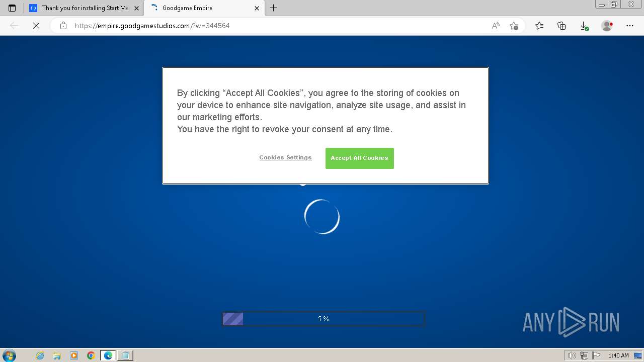Launch Google Chrome from the taskbar

point(91,355)
